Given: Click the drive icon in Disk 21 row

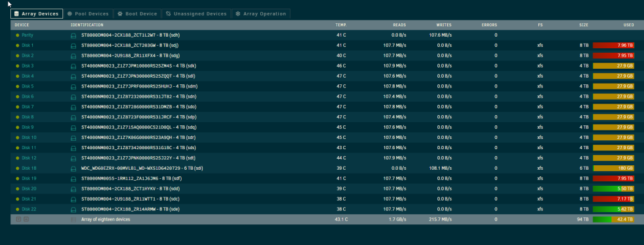Looking at the screenshot, I should click(73, 199).
